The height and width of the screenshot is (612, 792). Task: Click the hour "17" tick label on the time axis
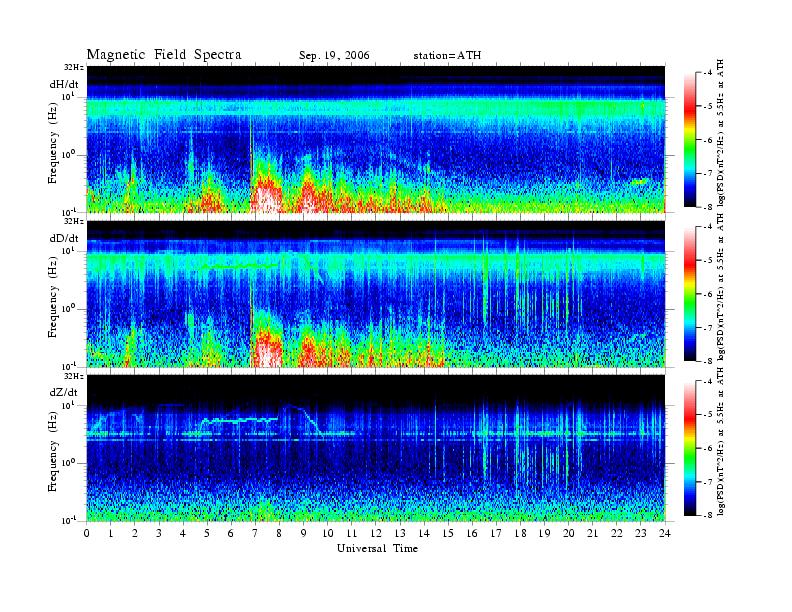497,533
